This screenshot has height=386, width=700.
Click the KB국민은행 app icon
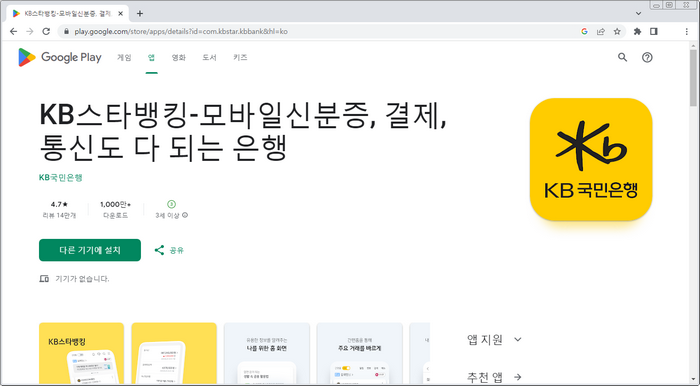point(591,159)
